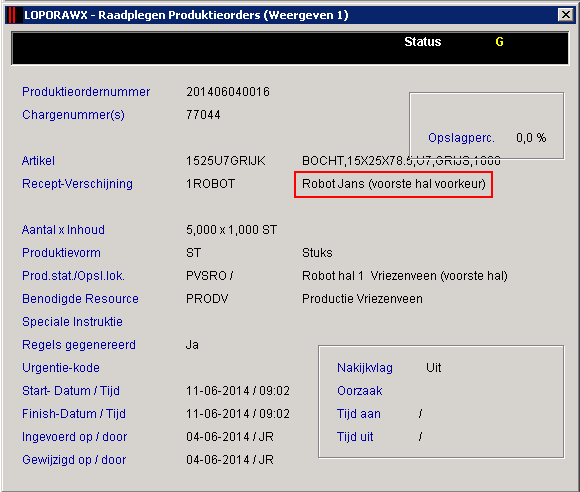Select the Recept-Verschijning value 1ROBOT
Viewport: 580px width, 492px height.
click(x=210, y=184)
